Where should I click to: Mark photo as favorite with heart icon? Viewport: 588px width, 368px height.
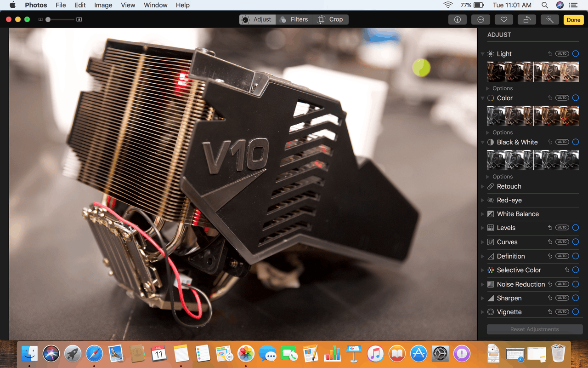click(x=504, y=19)
